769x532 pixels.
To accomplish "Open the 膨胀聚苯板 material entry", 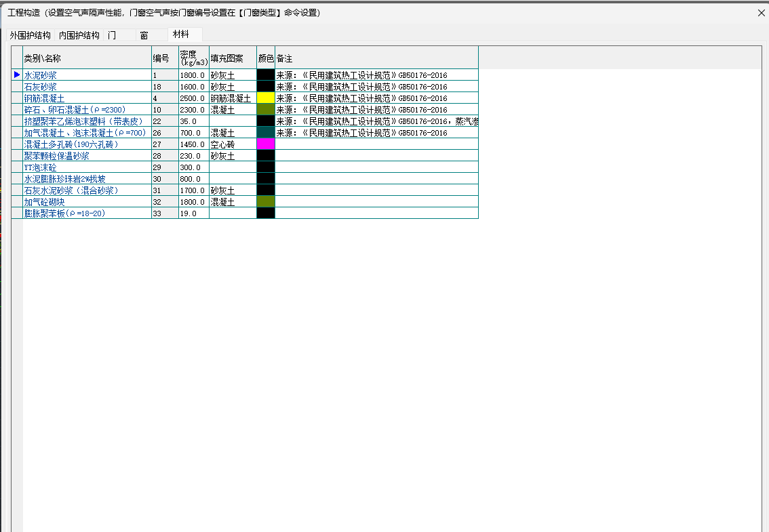I will tap(64, 213).
